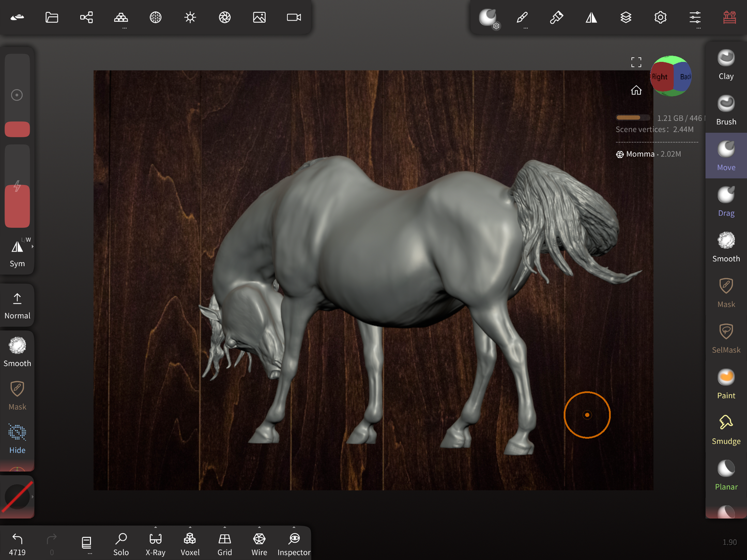Image resolution: width=747 pixels, height=560 pixels.
Task: Open the Layers panel dropdown
Action: (x=626, y=18)
